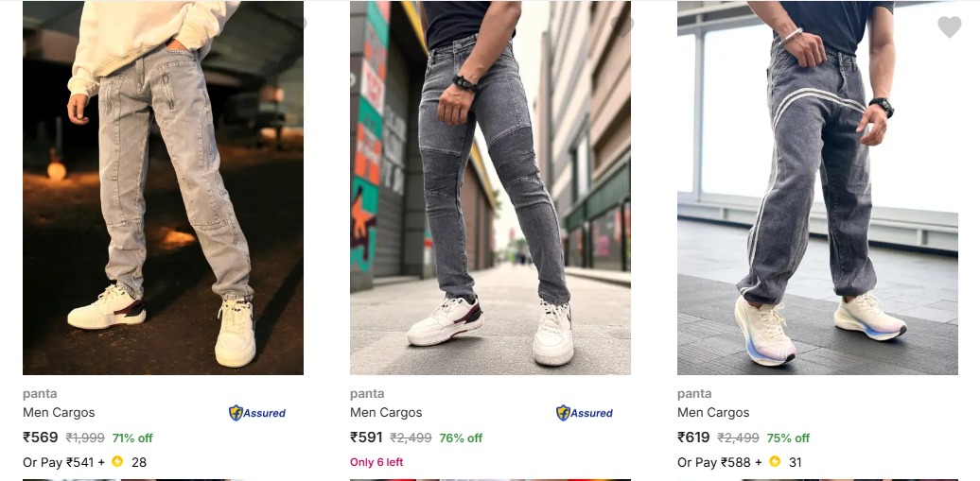Image resolution: width=980 pixels, height=481 pixels.
Task: Click the SuperCoin icon next to 31
Action: click(775, 462)
